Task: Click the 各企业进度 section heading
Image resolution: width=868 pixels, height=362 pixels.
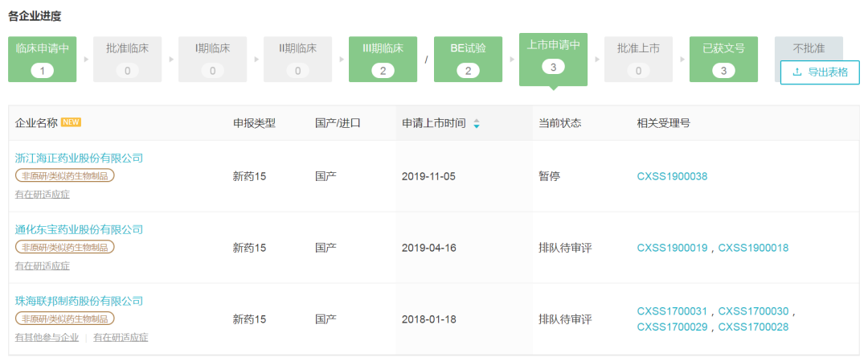Action: pos(35,16)
